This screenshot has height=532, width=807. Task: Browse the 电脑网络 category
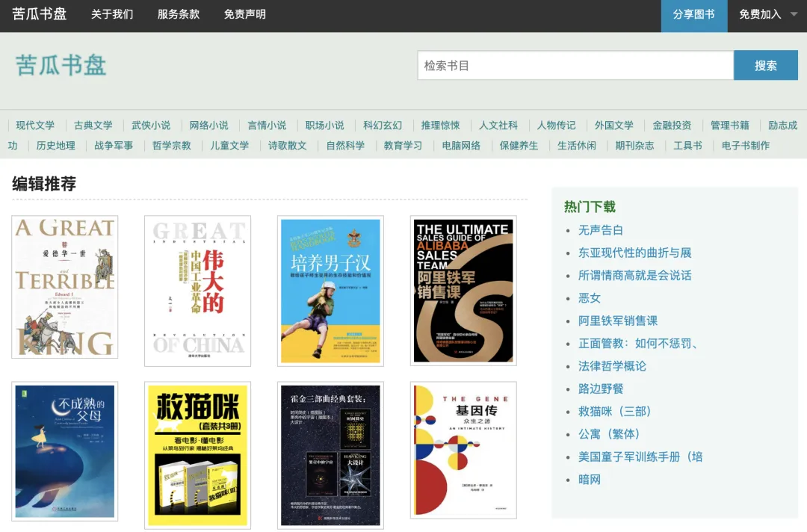tap(461, 146)
